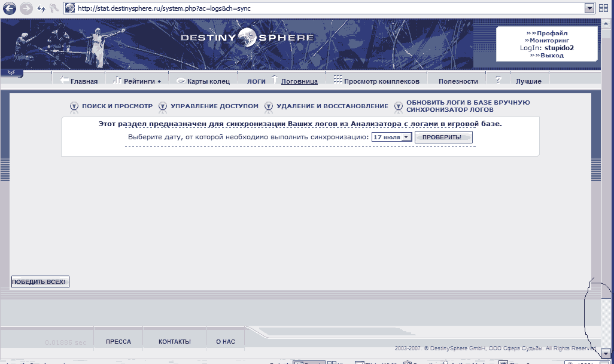The image size is (614, 364).
Task: Click the tile windows icon beside address bar
Action: coord(603,8)
